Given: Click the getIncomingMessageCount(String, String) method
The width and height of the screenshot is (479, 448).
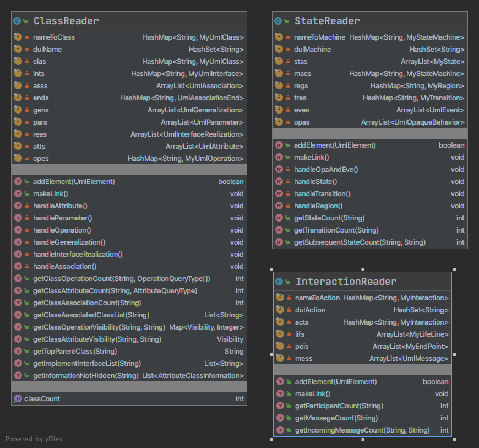Looking at the screenshot, I should click(x=362, y=430).
